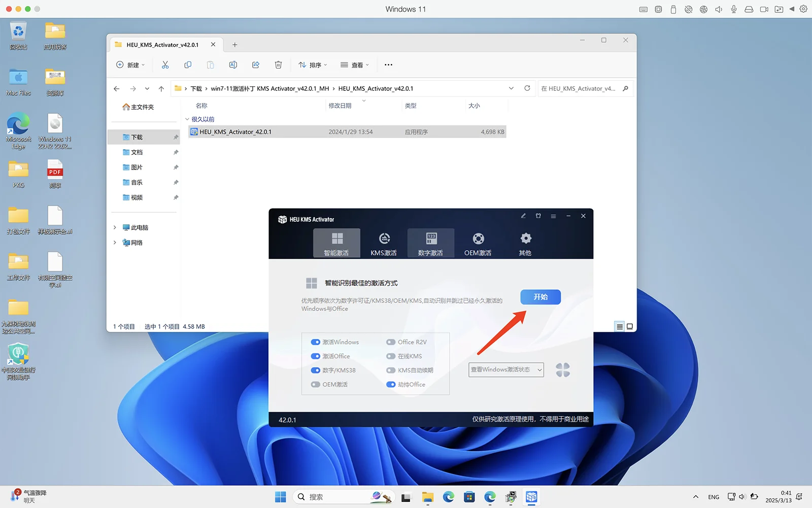This screenshot has width=812, height=508.
Task: Add a new Explorer tab with plus
Action: click(x=235, y=45)
